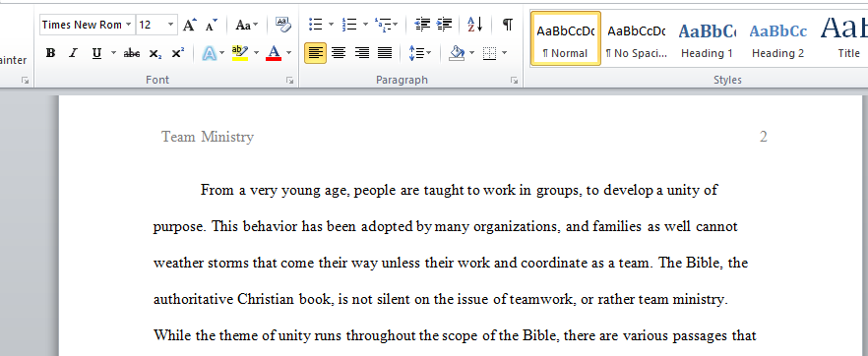Center the paragraph text
The height and width of the screenshot is (356, 868).
tap(339, 54)
